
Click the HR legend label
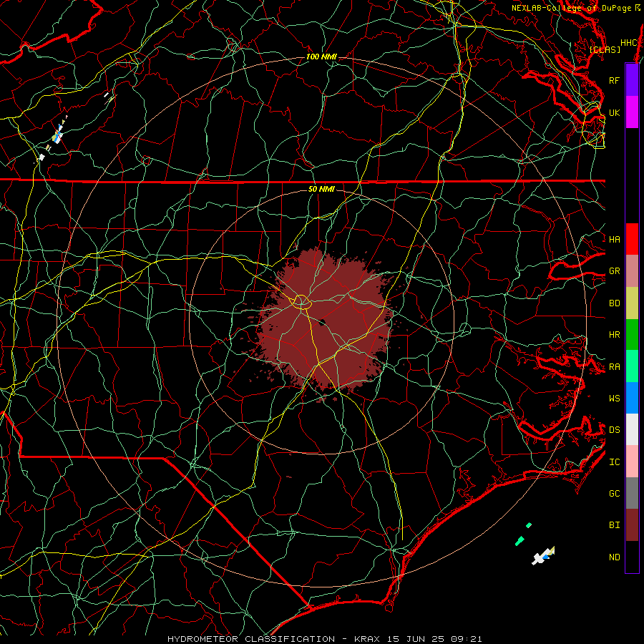pos(614,335)
